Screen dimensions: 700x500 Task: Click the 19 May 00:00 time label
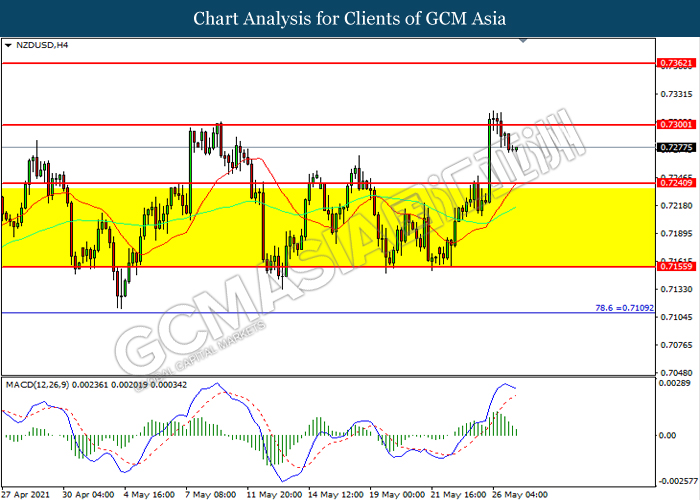(397, 495)
